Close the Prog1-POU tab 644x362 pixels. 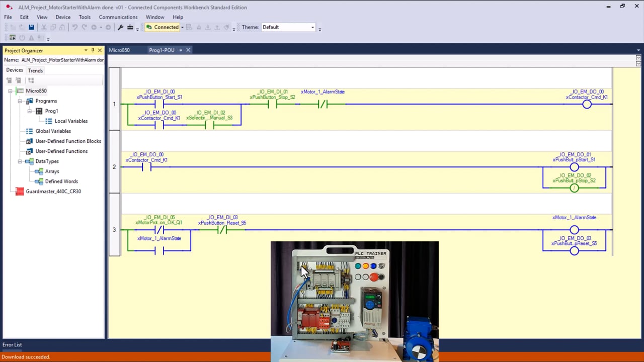[188, 50]
